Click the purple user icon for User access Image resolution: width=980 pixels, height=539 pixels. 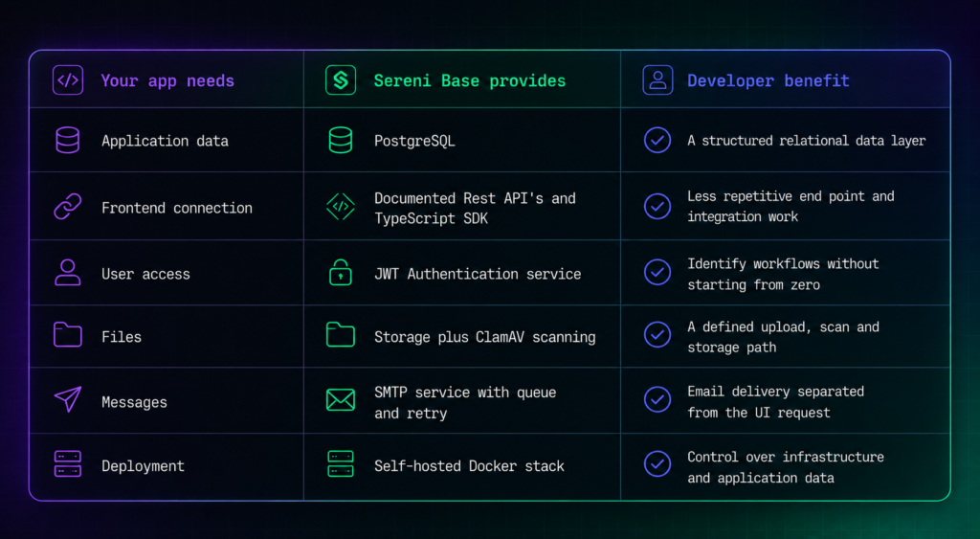[x=68, y=273]
